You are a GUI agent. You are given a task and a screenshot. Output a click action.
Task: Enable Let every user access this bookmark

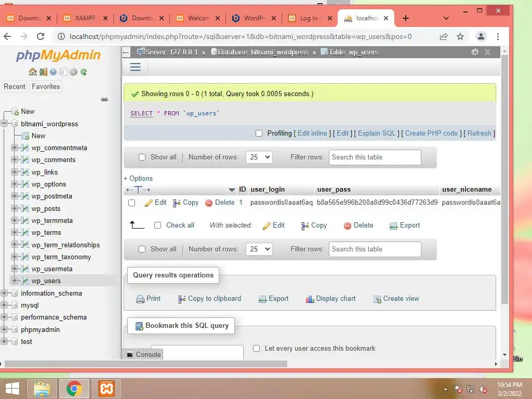tap(257, 349)
